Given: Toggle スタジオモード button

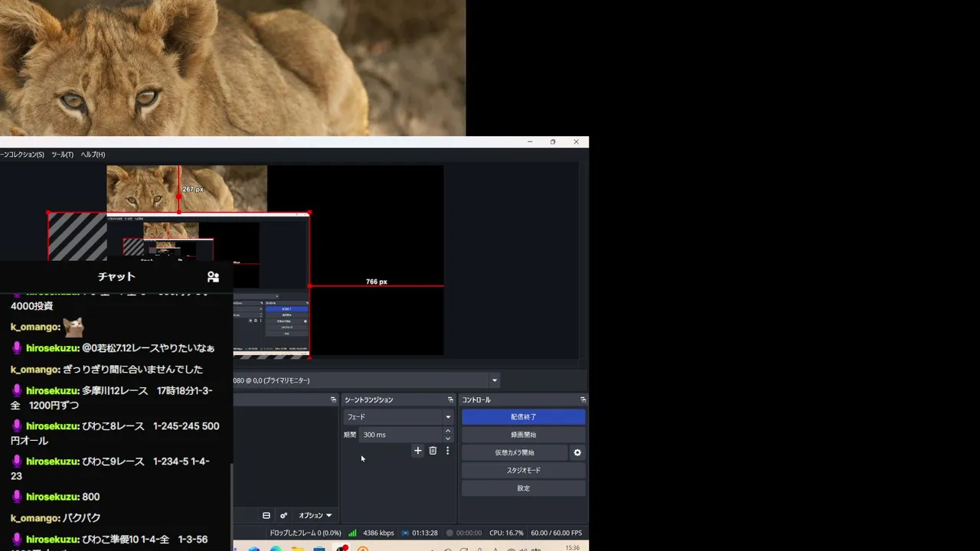Looking at the screenshot, I should click(x=524, y=470).
